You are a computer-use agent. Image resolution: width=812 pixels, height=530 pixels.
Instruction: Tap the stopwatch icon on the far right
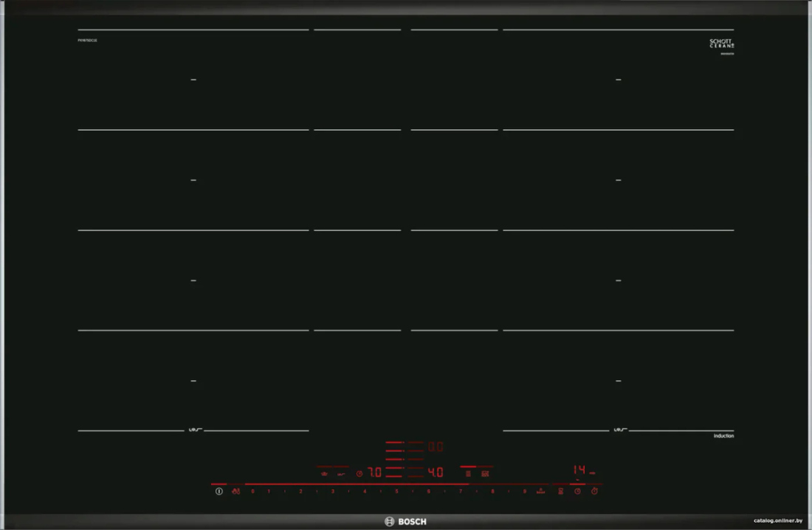pos(594,491)
